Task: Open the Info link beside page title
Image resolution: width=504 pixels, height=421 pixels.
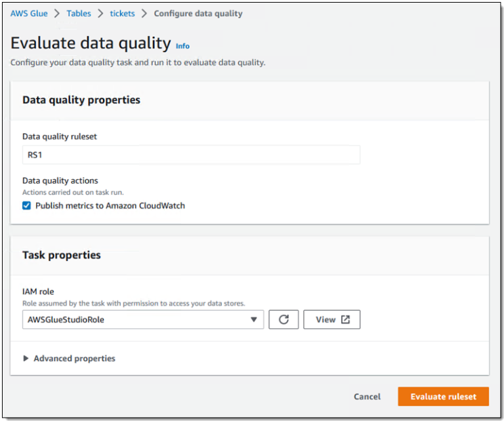Action: pos(182,46)
